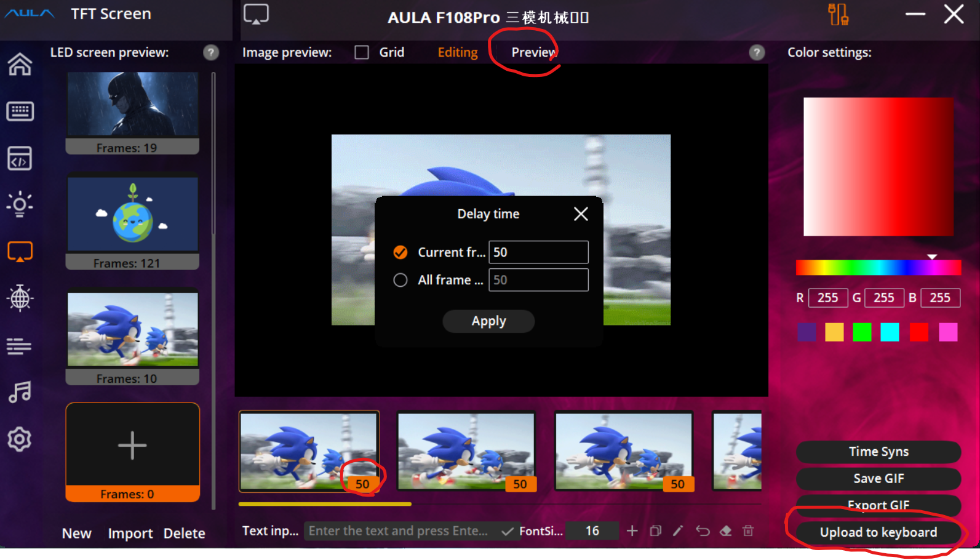This screenshot has width=980, height=560.
Task: Click the orange device tuning icon
Action: point(838,14)
